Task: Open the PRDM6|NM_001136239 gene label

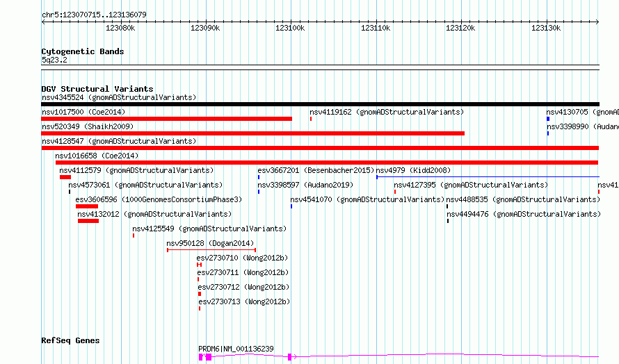Action: [x=236, y=349]
